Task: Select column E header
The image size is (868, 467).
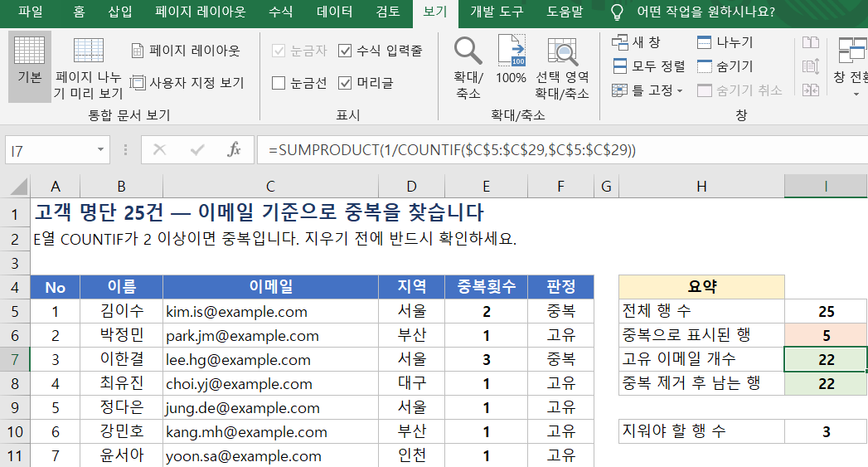Action: (486, 187)
